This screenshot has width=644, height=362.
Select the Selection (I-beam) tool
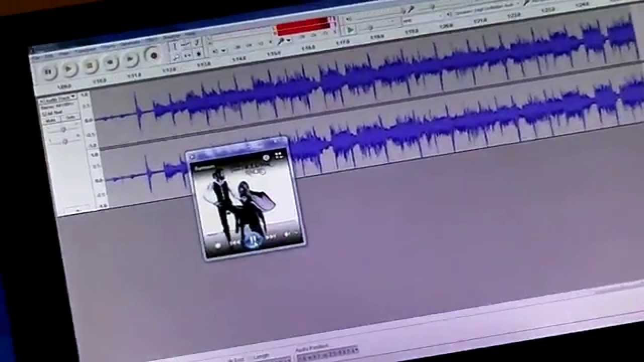[175, 46]
